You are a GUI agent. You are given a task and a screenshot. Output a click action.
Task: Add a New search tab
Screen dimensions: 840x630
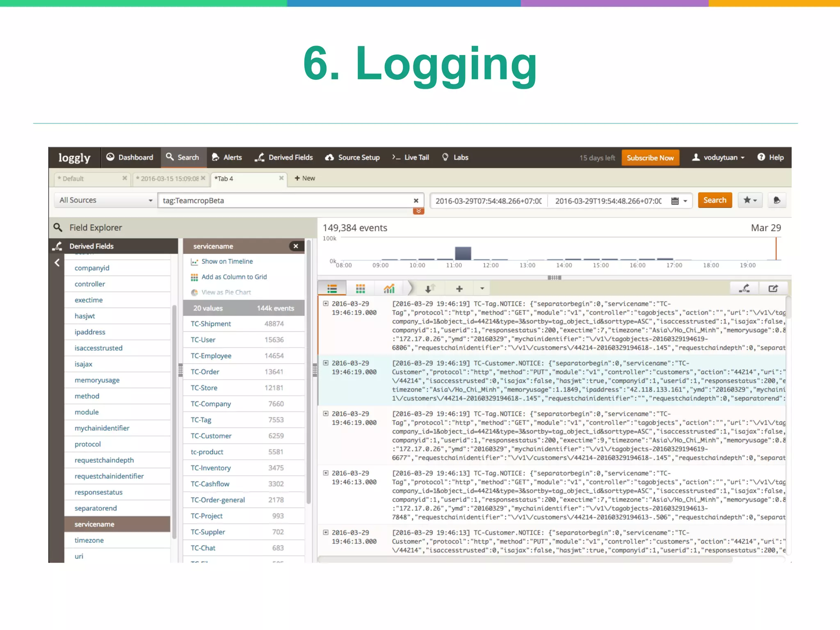(305, 178)
